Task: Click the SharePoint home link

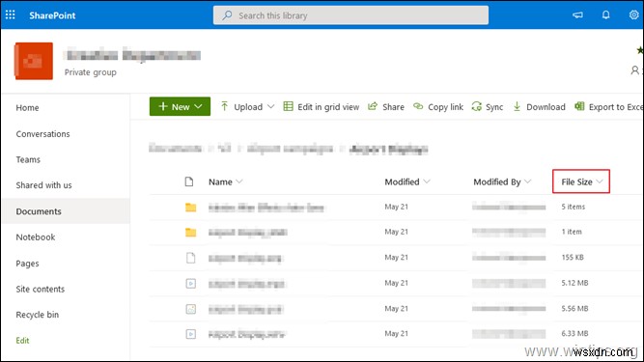Action: (52, 15)
